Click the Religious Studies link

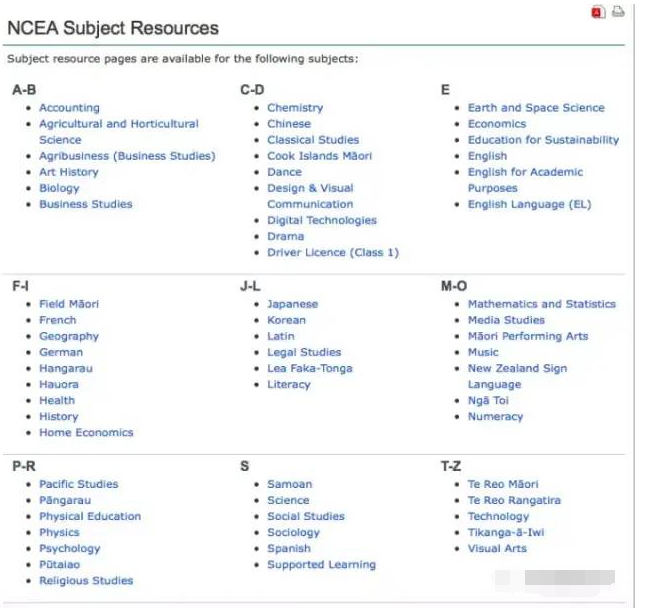[x=86, y=581]
